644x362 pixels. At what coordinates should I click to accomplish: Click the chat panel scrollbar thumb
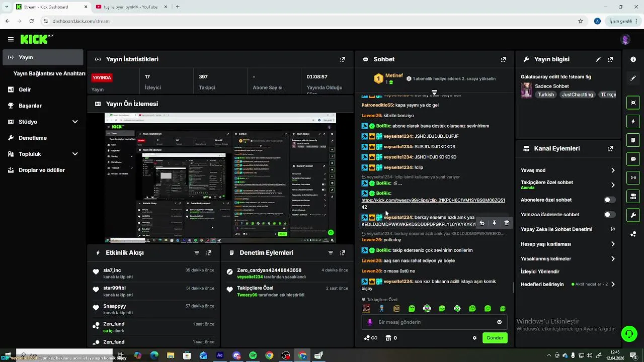click(513, 287)
